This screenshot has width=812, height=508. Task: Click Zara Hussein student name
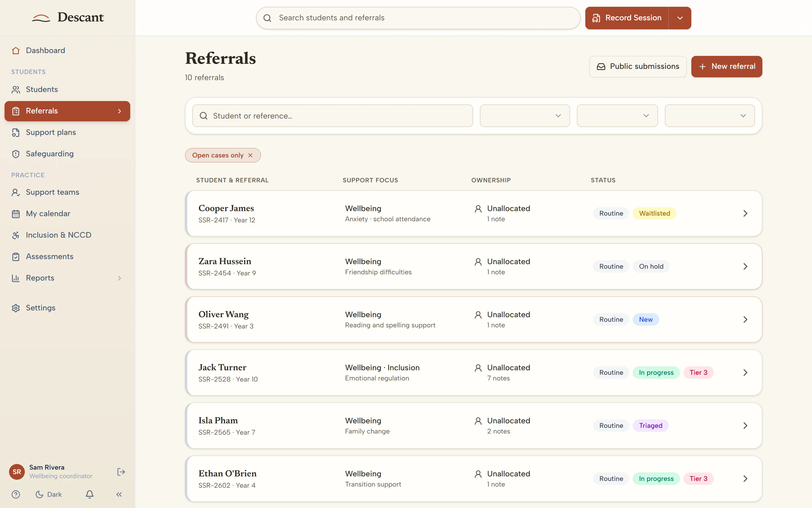pos(225,261)
